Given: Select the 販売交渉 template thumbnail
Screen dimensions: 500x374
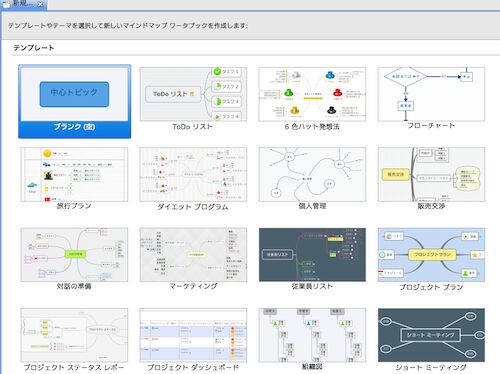Looking at the screenshot, I should [x=431, y=175].
